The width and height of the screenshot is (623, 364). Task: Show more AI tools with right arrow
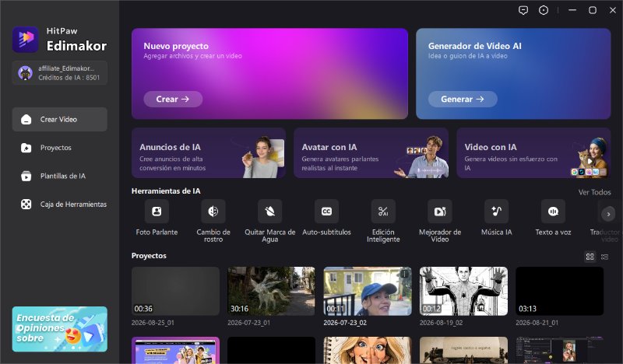pyautogui.click(x=608, y=215)
